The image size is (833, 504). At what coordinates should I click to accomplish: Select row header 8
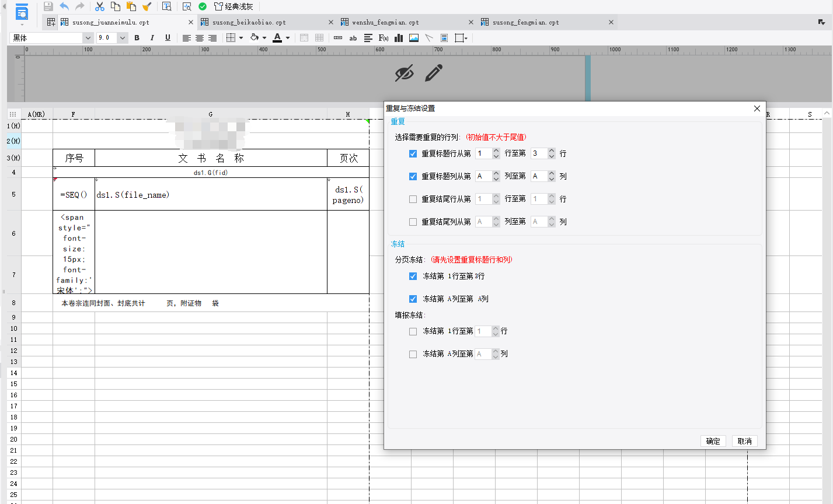coord(14,303)
